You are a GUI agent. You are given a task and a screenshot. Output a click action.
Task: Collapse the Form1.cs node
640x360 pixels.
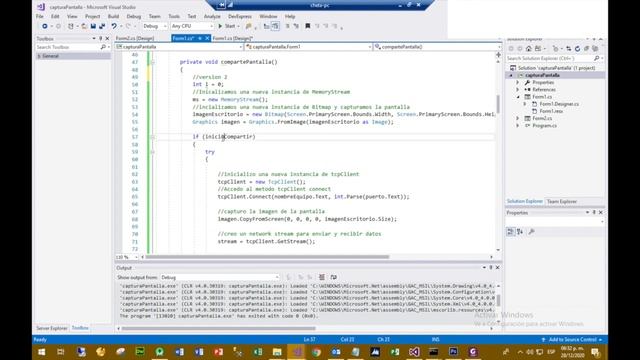518,97
